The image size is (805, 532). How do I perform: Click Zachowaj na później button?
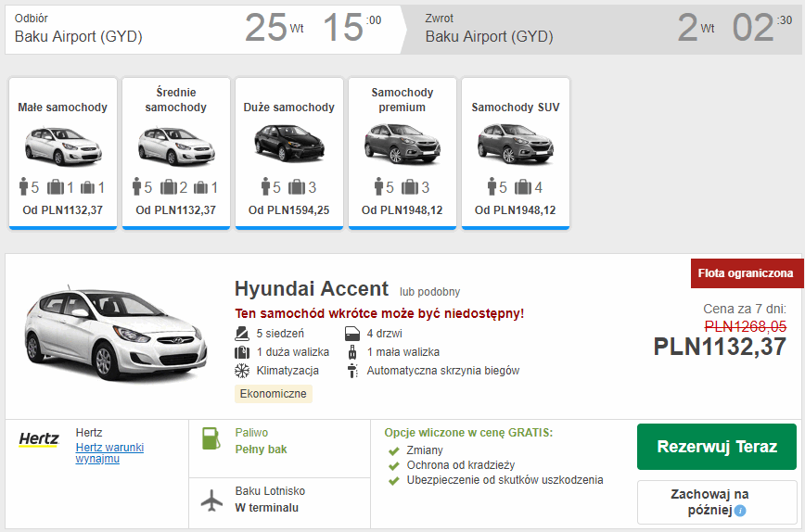716,502
